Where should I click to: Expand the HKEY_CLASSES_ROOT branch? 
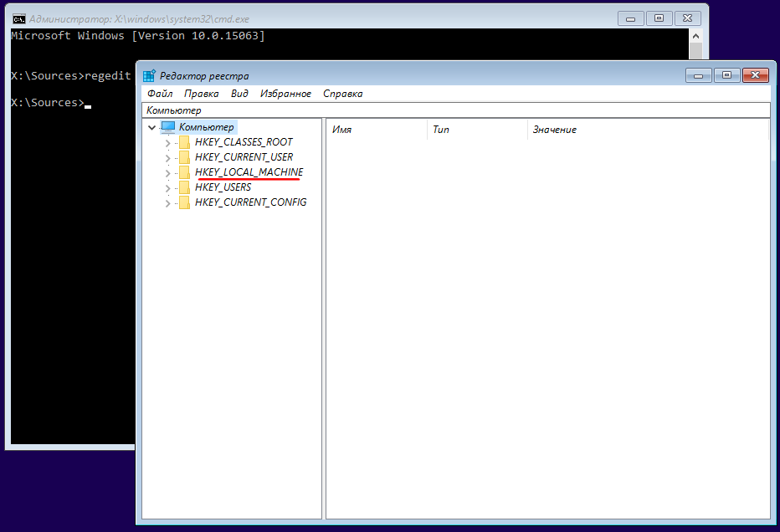coord(167,143)
